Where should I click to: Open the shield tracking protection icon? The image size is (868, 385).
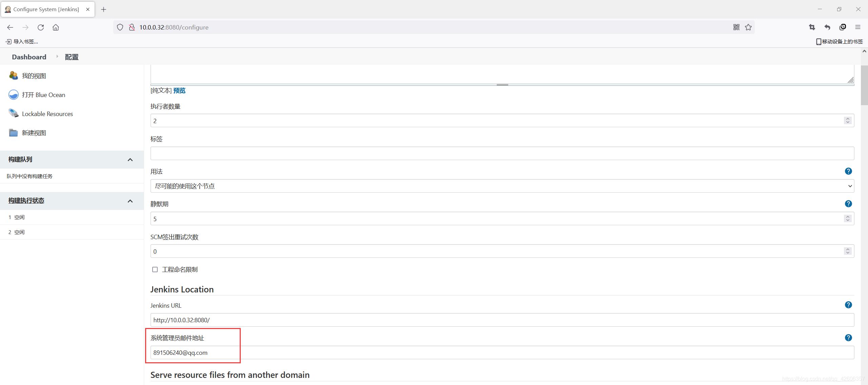pyautogui.click(x=120, y=27)
